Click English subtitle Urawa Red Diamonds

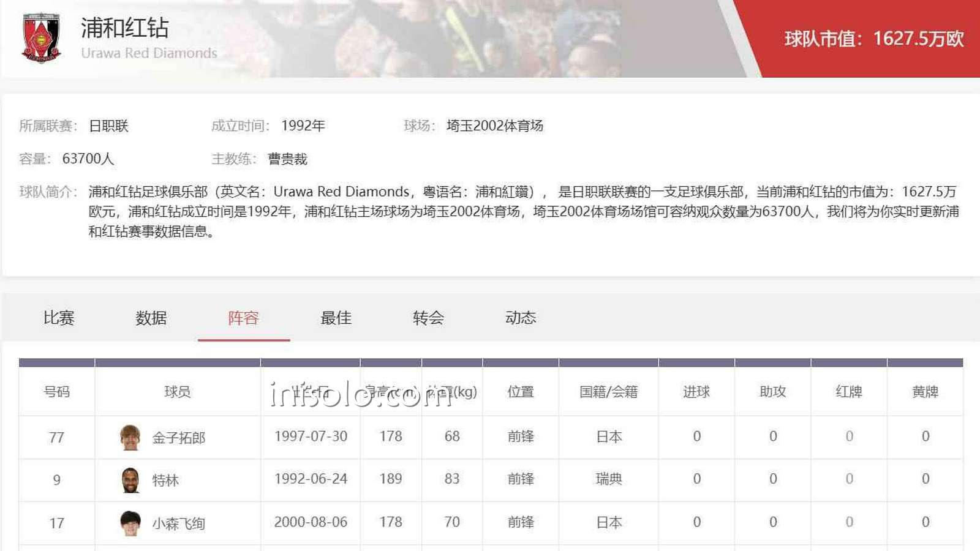coord(149,53)
